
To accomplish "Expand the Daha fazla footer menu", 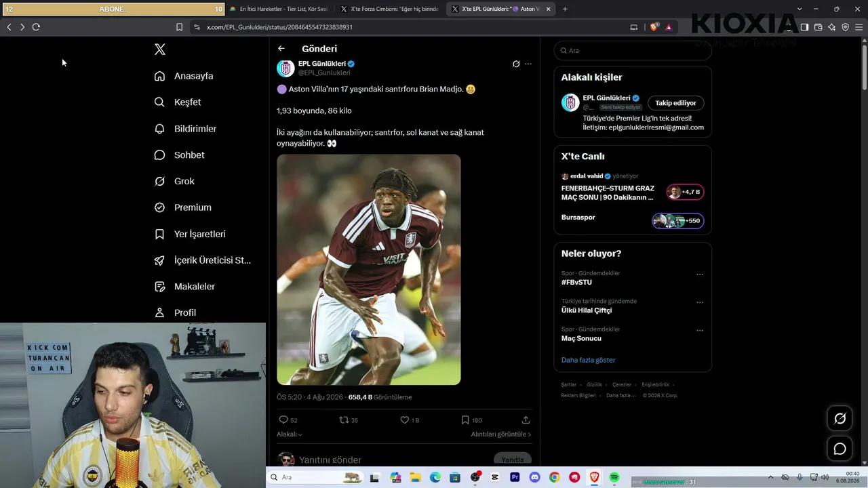I will [x=622, y=395].
